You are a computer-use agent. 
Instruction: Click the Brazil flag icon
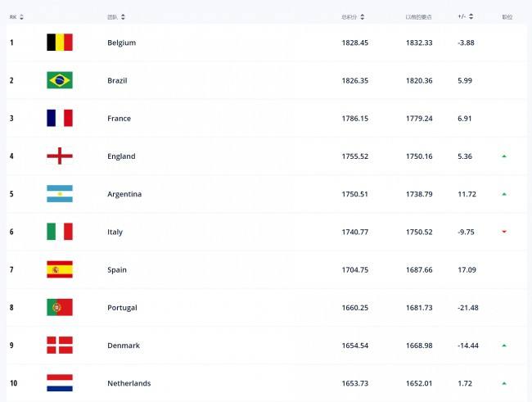coord(60,80)
